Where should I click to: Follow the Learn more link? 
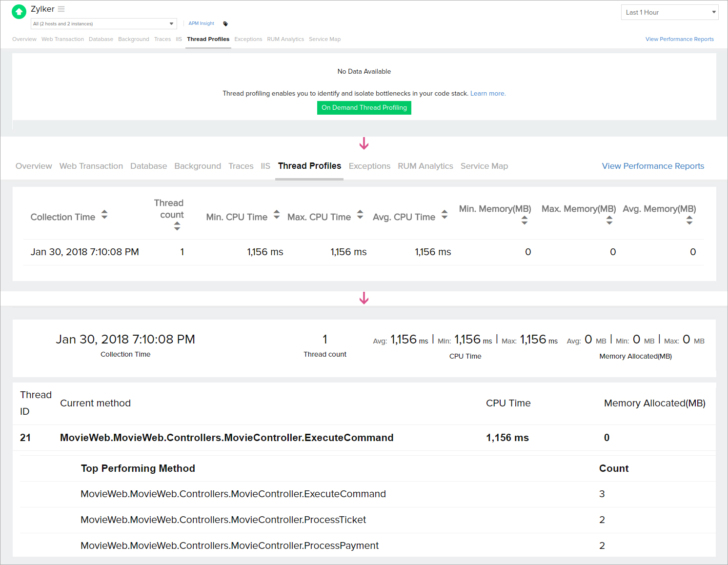pos(488,93)
